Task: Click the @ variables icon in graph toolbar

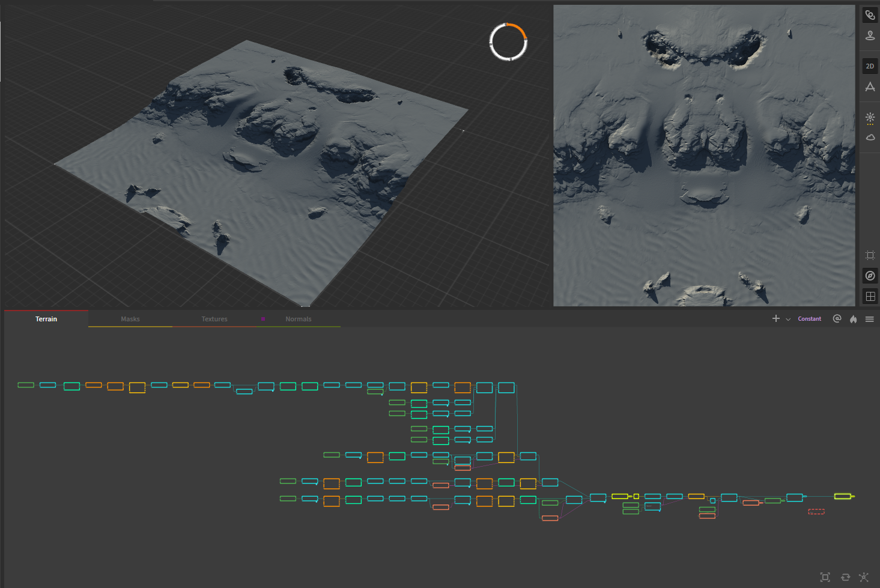Action: tap(837, 318)
